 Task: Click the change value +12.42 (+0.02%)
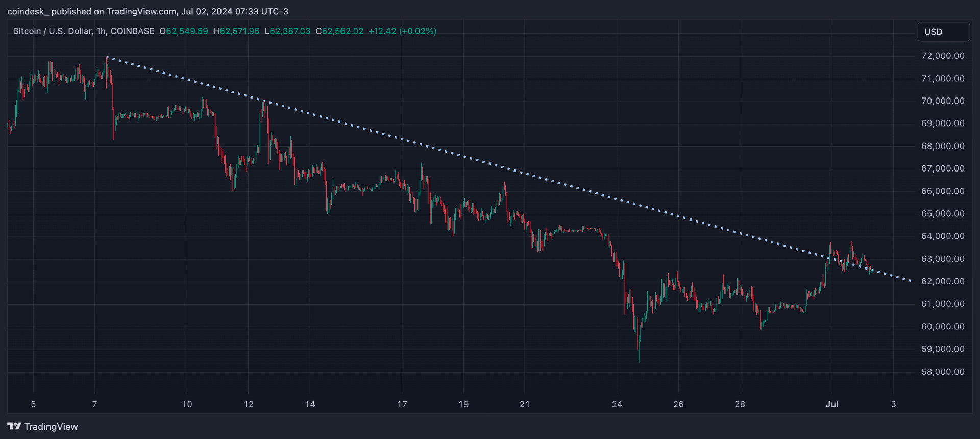coord(402,31)
